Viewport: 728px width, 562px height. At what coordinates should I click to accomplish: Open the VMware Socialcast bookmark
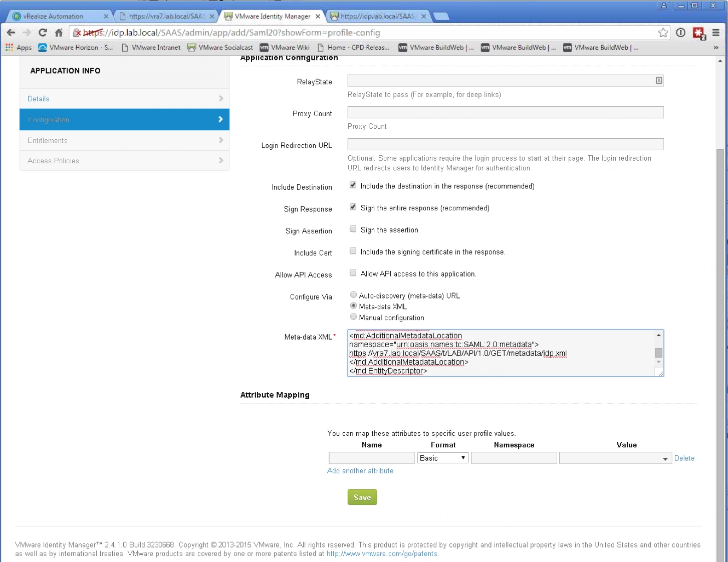[x=220, y=48]
